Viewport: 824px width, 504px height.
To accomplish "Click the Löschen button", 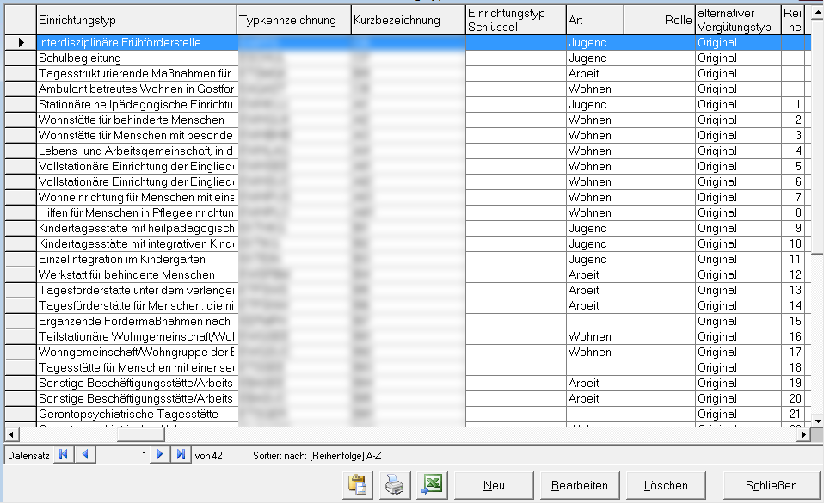I will [667, 486].
